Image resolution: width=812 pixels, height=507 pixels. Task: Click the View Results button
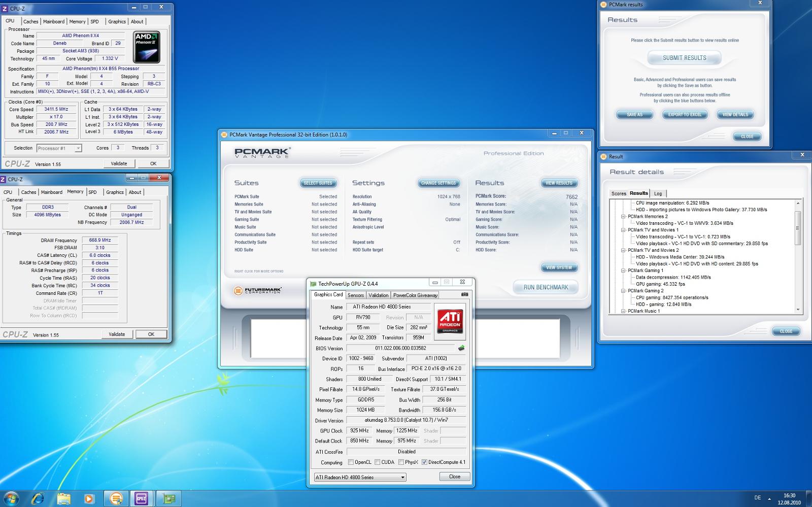tap(559, 183)
